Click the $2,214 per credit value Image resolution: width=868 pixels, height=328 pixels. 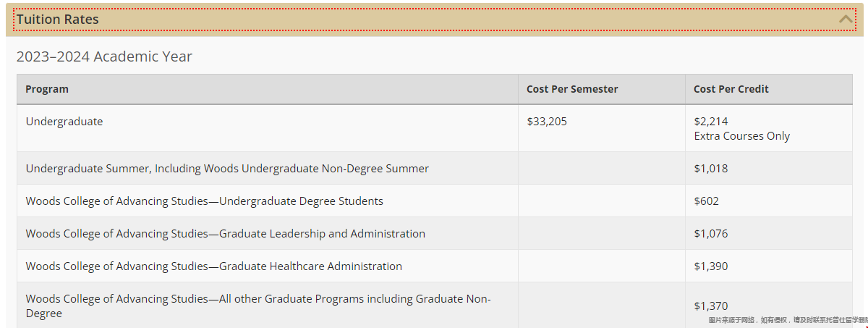(x=711, y=122)
